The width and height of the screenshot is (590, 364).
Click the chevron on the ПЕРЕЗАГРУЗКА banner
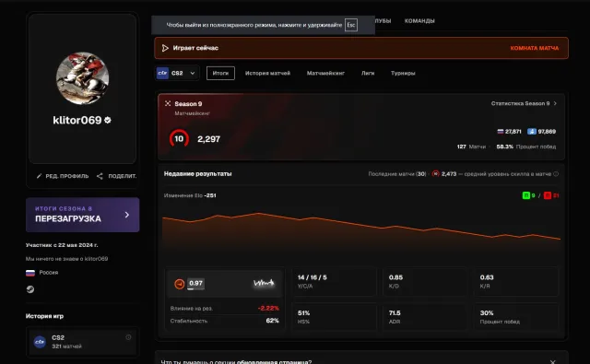click(127, 215)
